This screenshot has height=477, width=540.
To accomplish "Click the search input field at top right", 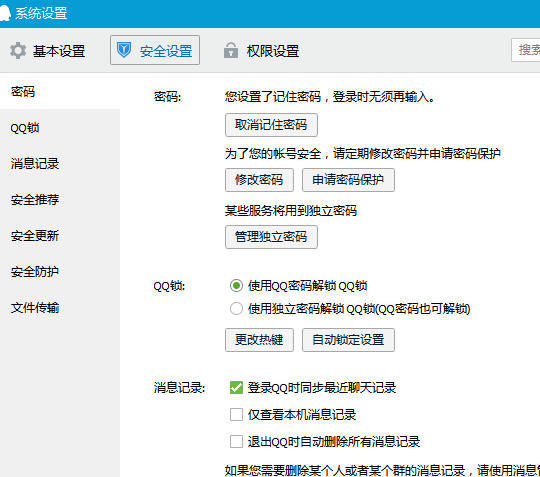I will 526,50.
